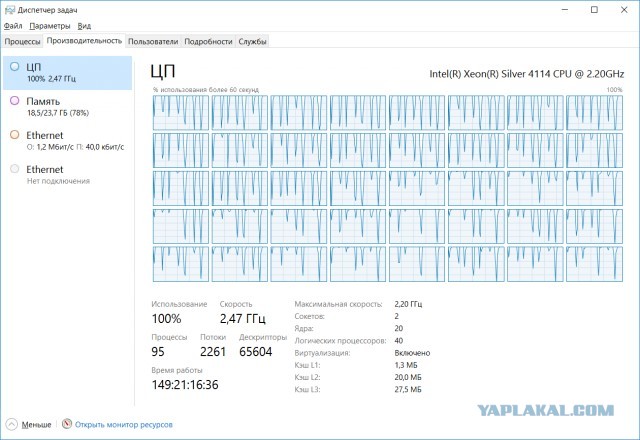This screenshot has width=640, height=440.
Task: Click the purple circle icon next to Память
Action: (x=15, y=100)
